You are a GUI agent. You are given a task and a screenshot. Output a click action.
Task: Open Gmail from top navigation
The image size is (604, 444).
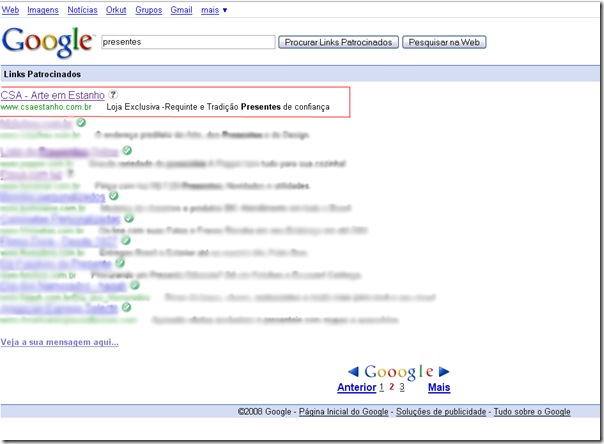click(x=181, y=10)
